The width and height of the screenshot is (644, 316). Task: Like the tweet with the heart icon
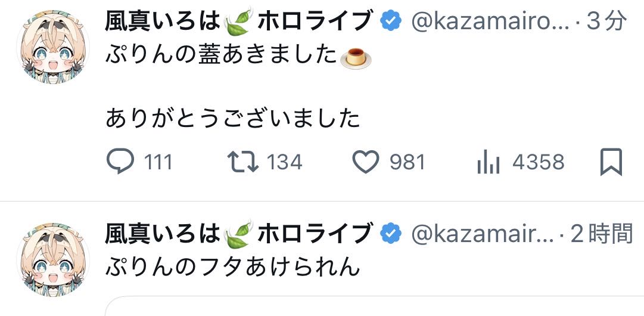coord(366,162)
